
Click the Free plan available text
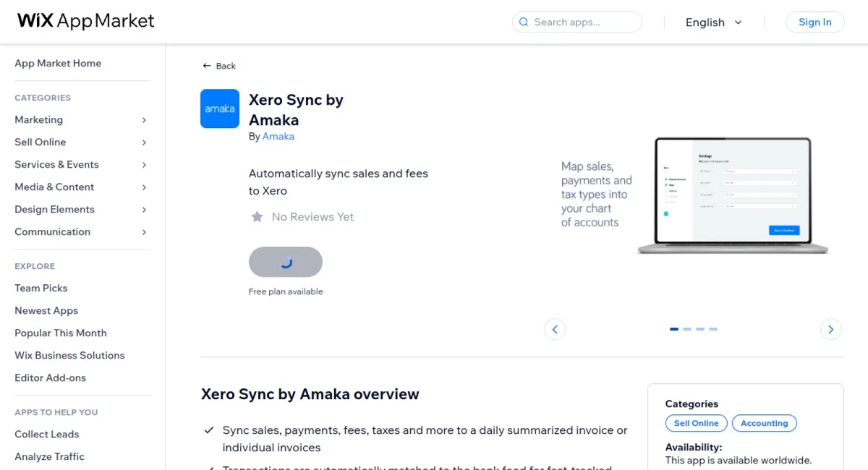click(x=286, y=291)
